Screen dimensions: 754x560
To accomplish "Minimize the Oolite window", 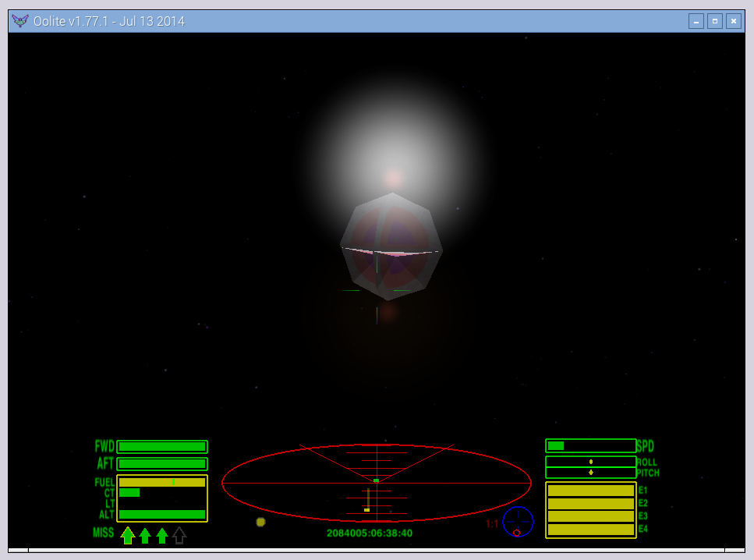I will [x=696, y=21].
